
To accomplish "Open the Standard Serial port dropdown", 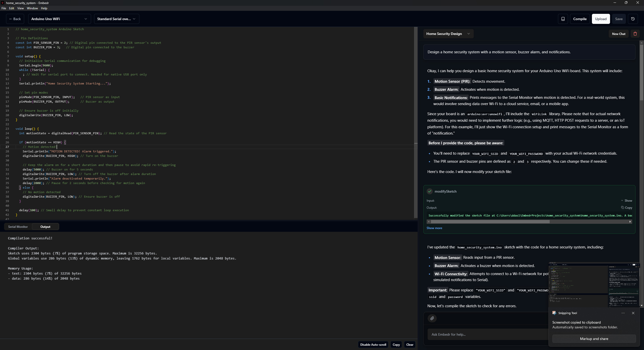I will pyautogui.click(x=116, y=19).
